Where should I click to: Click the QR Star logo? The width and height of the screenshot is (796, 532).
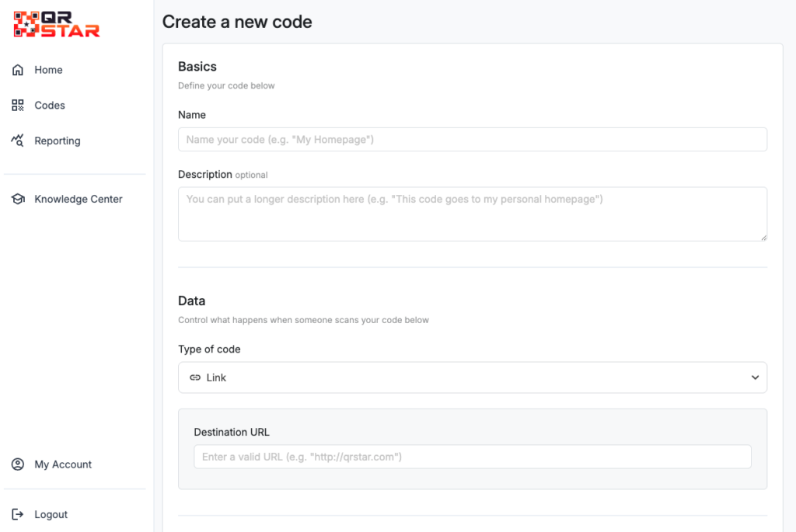(57, 24)
